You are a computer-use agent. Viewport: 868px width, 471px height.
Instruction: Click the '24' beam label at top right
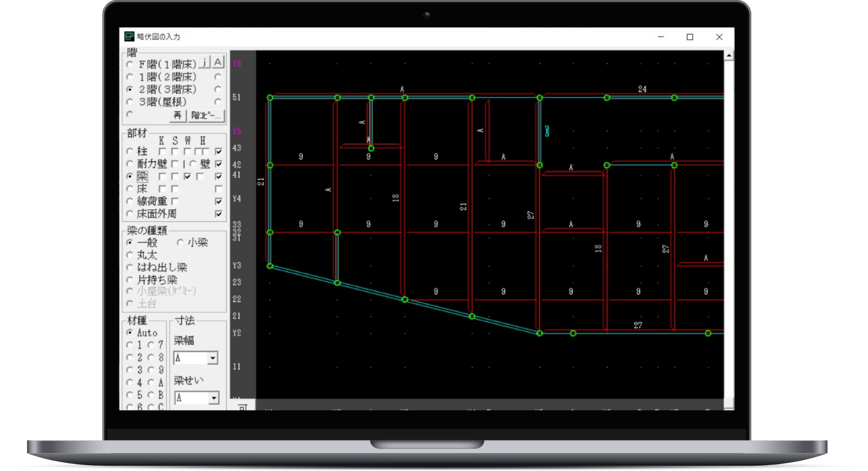(x=642, y=89)
